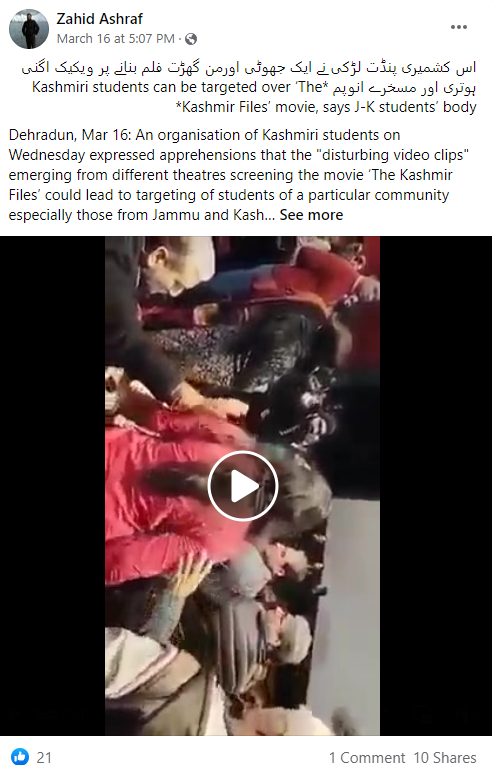The image size is (492, 767).
Task: Open the 10 Shares list
Action: coord(445,758)
